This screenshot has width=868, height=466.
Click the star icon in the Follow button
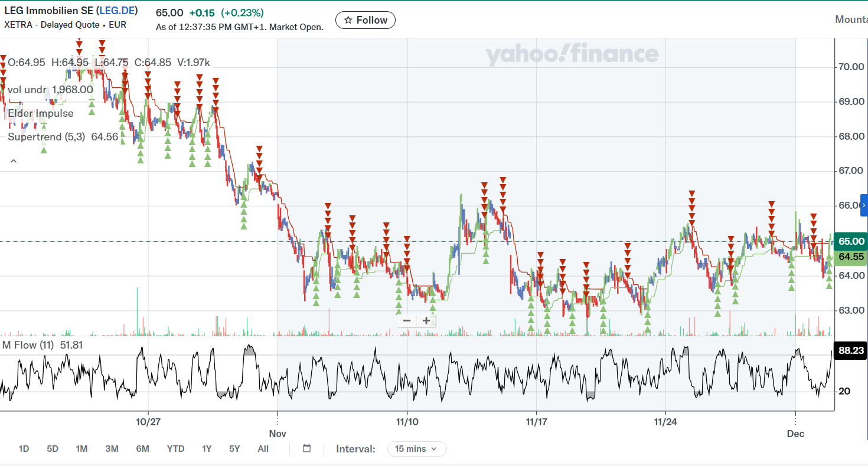pos(348,19)
